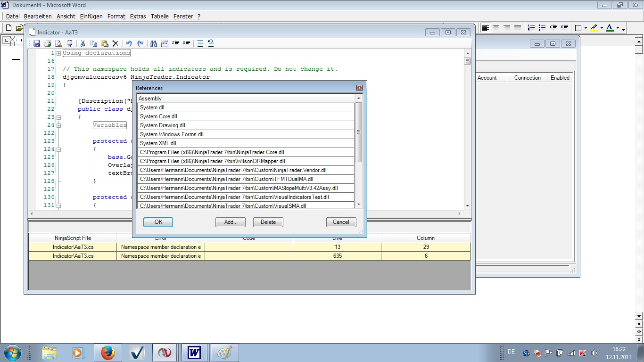Collapse the code block at line 131
Viewport: 644px width, 362px height.
coord(58,205)
